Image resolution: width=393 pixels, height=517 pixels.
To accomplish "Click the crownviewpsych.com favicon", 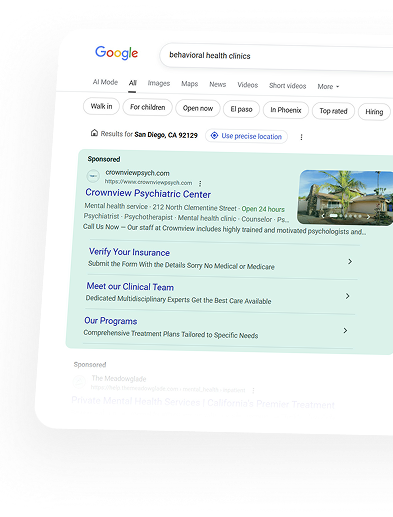I will [93, 176].
